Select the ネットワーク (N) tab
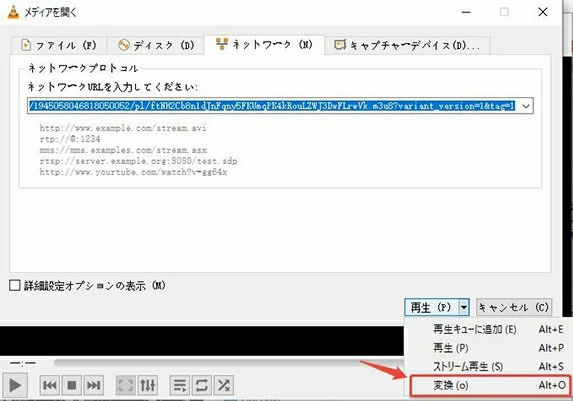Image resolution: width=573 pixels, height=401 pixels. tap(264, 45)
